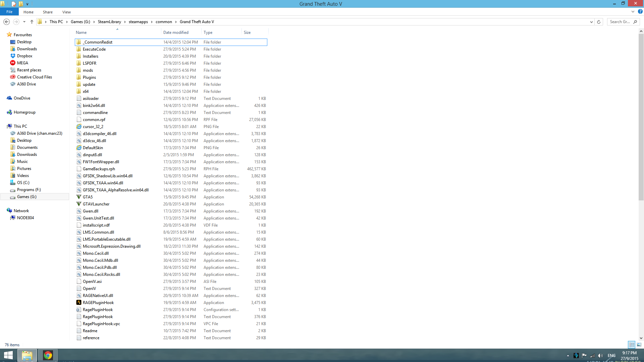Select the RAGEPluginHook application icon
This screenshot has width=644, height=362.
pyautogui.click(x=79, y=303)
